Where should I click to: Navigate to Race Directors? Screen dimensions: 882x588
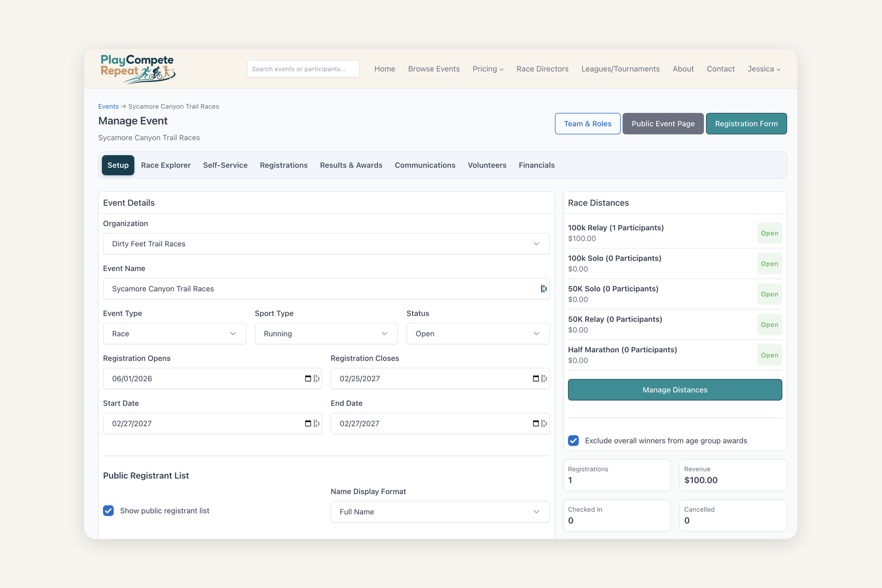[542, 69]
